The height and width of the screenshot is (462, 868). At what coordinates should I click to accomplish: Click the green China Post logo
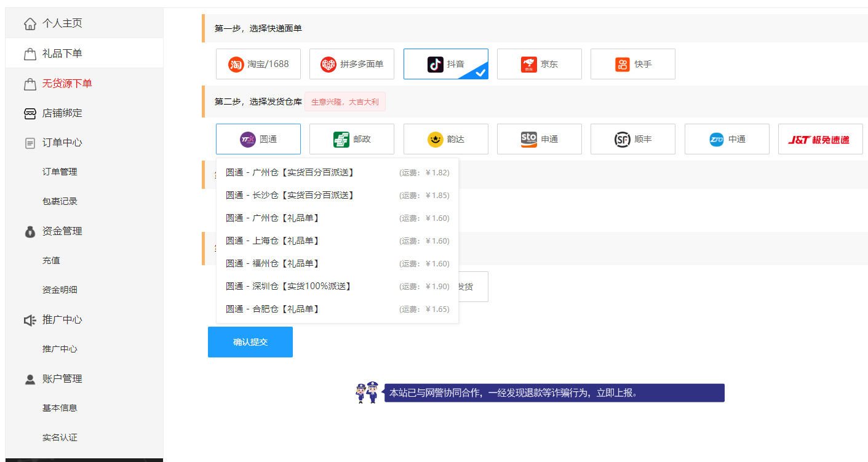coord(341,139)
